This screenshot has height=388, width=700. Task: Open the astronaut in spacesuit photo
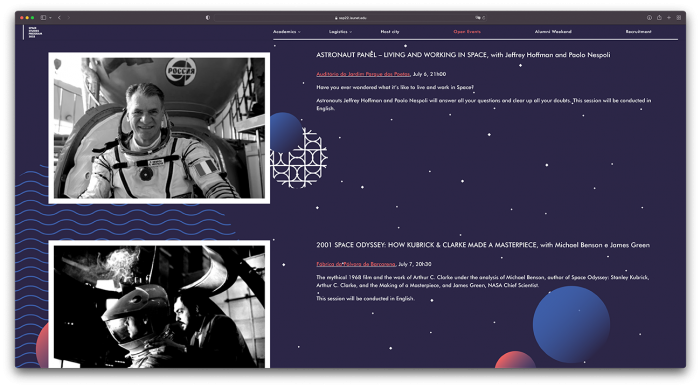(x=159, y=128)
